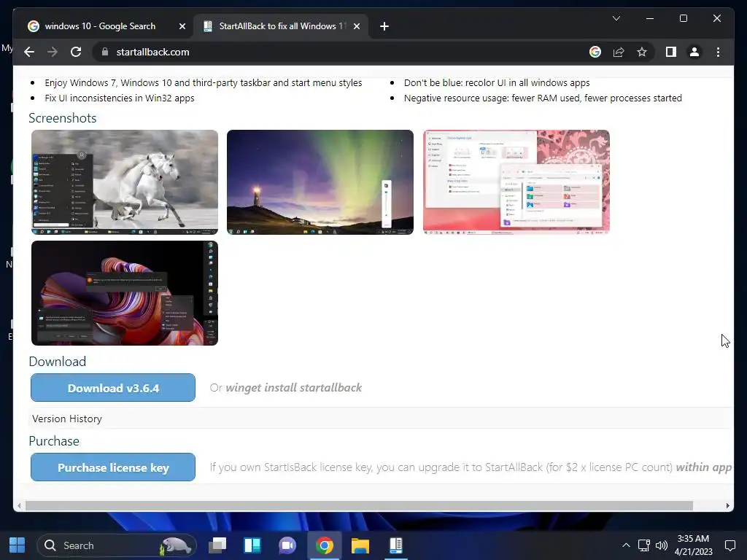Switch to Chrome on the taskbar
747x560 pixels.
click(x=325, y=545)
